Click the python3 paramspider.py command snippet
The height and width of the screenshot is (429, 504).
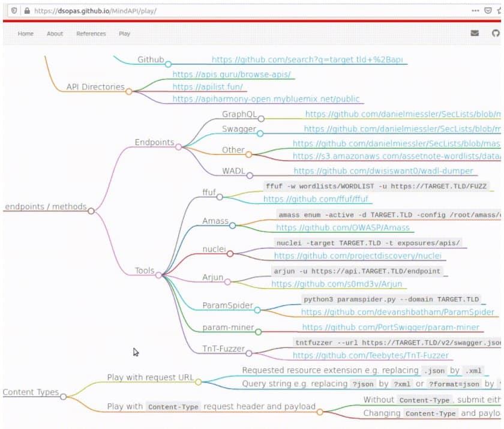pyautogui.click(x=391, y=299)
